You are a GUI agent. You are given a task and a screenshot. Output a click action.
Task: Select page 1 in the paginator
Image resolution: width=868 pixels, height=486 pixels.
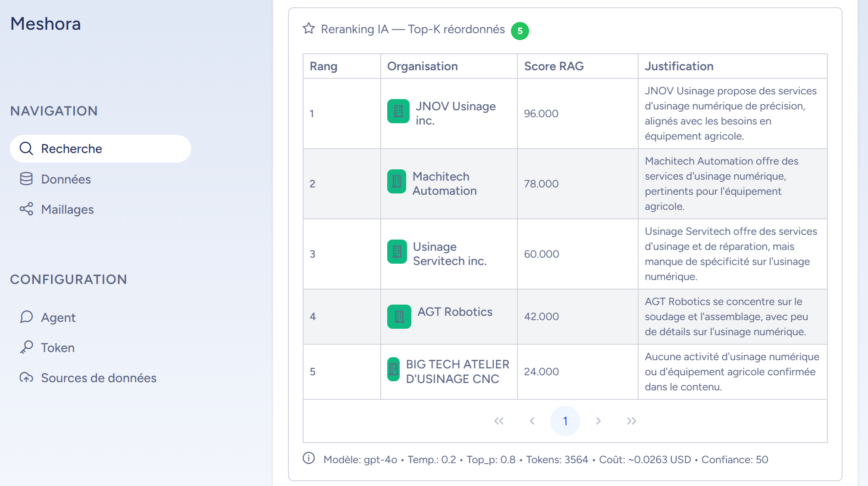[x=565, y=421]
